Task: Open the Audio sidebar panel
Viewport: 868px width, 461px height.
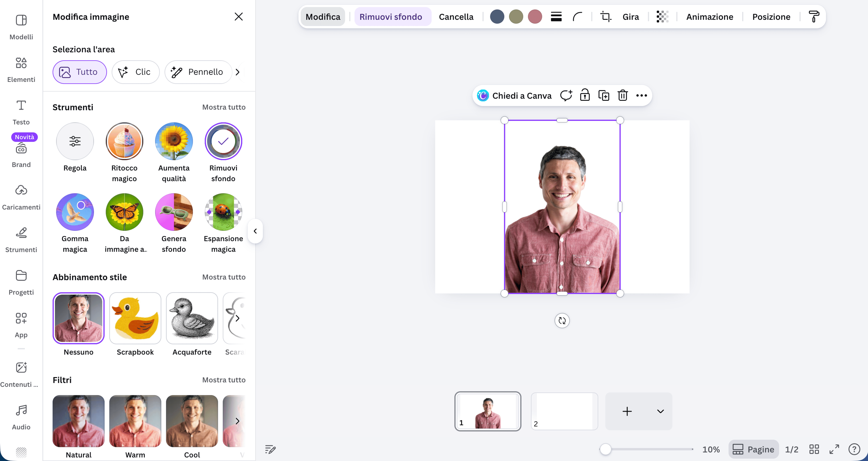Action: click(21, 417)
